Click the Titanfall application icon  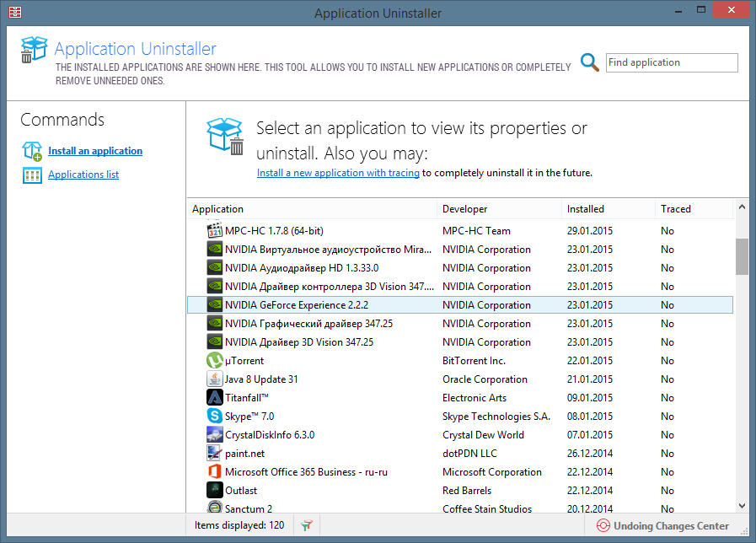coord(215,397)
